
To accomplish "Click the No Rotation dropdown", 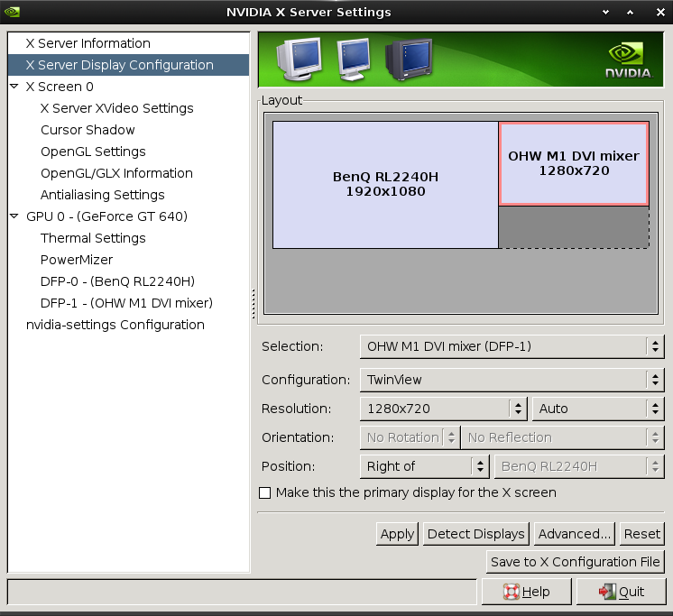I will (410, 437).
